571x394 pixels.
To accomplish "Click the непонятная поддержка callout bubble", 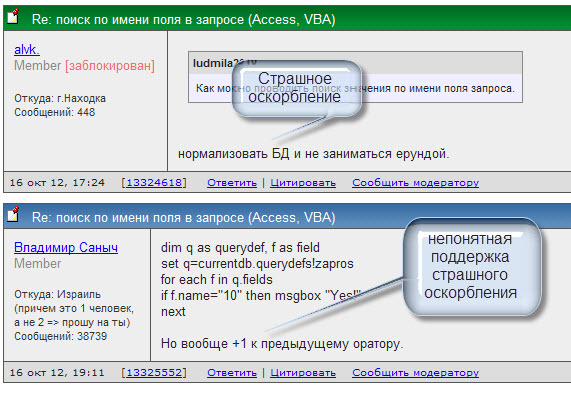I will (471, 267).
